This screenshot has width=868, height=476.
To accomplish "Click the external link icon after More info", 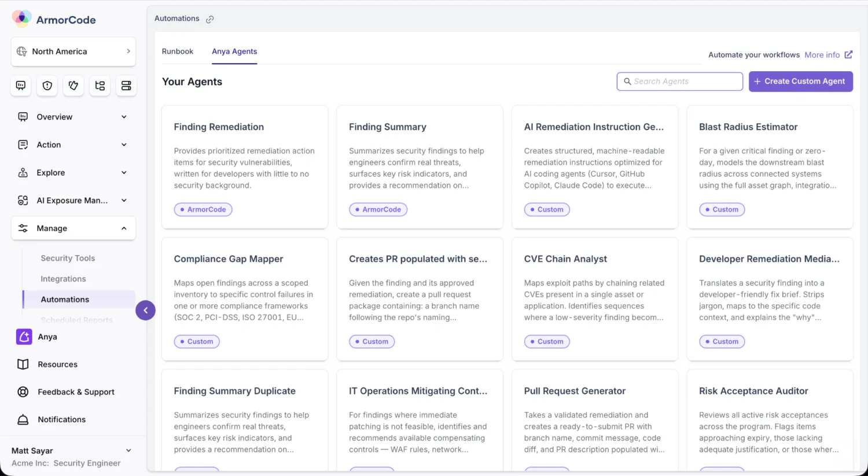I will pyautogui.click(x=848, y=54).
